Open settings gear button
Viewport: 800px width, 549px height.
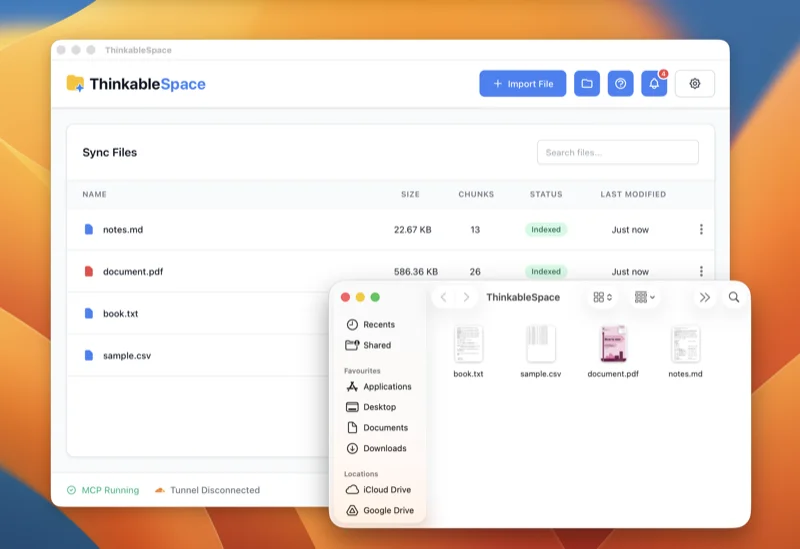(x=695, y=84)
